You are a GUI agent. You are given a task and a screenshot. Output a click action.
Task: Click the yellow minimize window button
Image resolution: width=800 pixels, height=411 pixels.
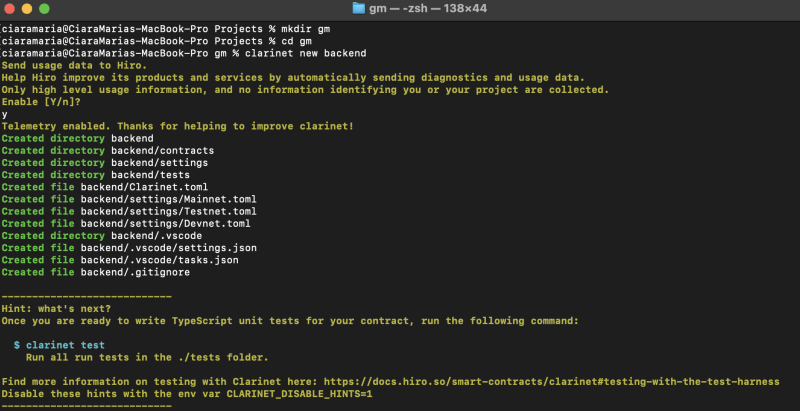coord(27,9)
